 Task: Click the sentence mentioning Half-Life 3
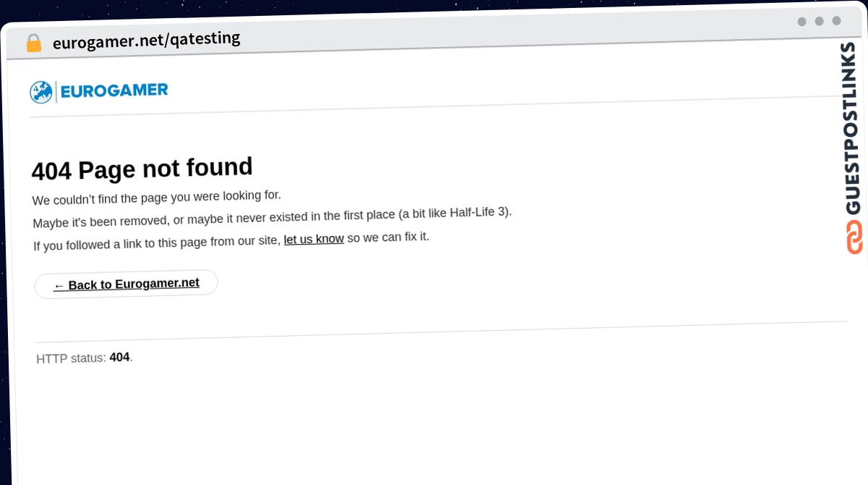point(272,217)
